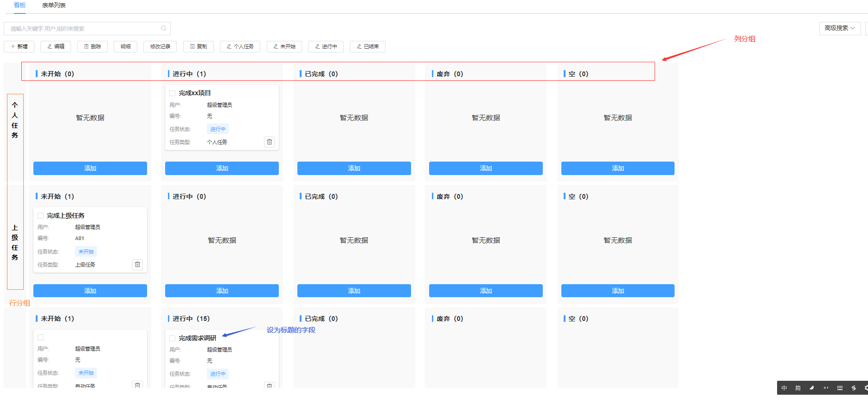The image size is (868, 404).
Task: Click the 删除 toolbar button
Action: click(92, 46)
